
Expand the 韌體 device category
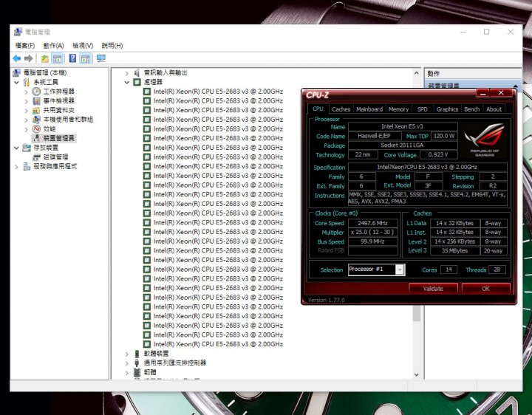tap(126, 373)
